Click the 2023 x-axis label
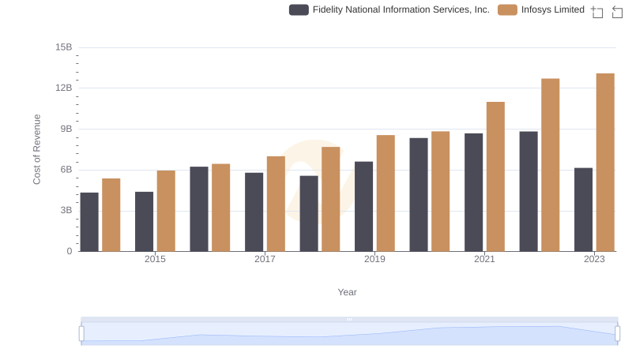 pyautogui.click(x=594, y=259)
